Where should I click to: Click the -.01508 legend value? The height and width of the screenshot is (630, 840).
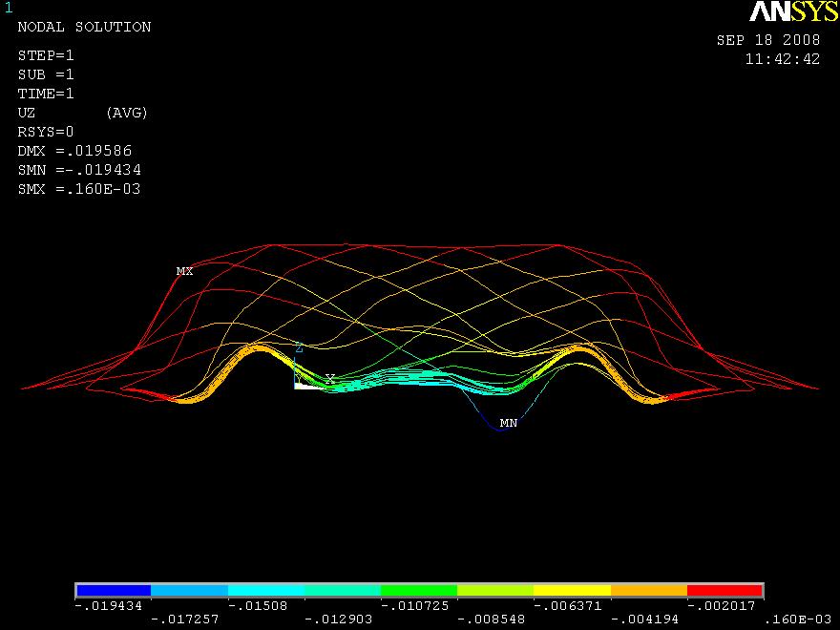258,606
